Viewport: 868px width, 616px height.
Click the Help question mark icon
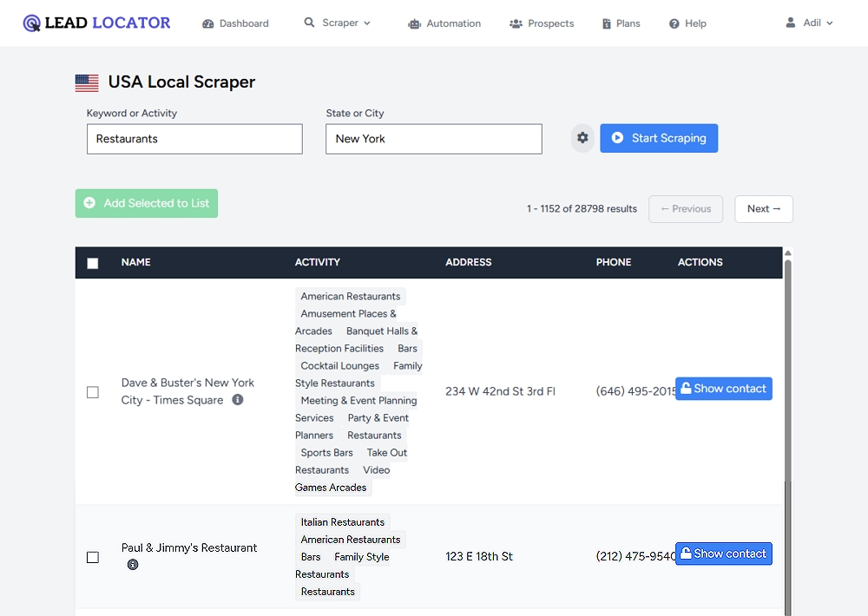[x=674, y=23]
